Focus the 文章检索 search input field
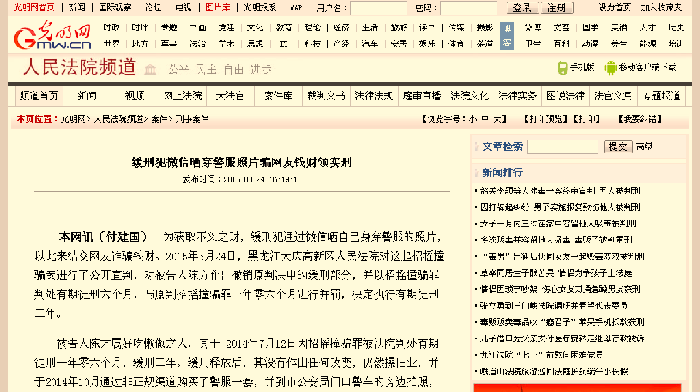This screenshot has width=700, height=392. 562,146
